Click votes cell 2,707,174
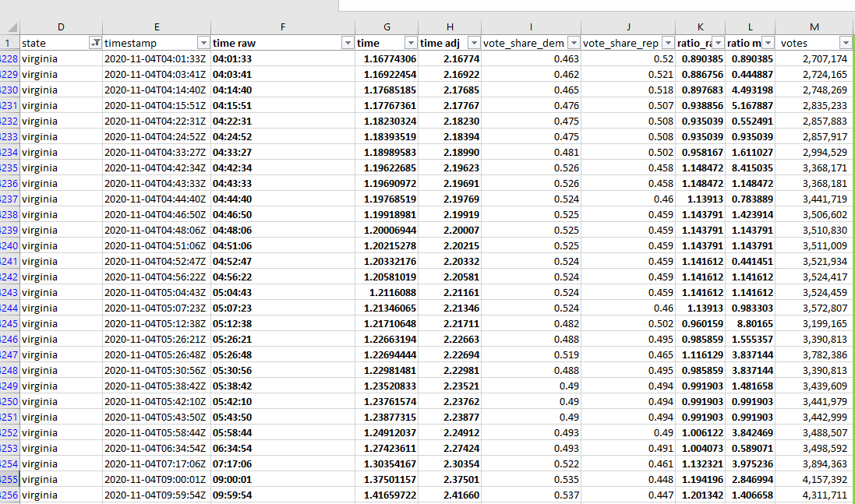The height and width of the screenshot is (504, 855). [814, 59]
